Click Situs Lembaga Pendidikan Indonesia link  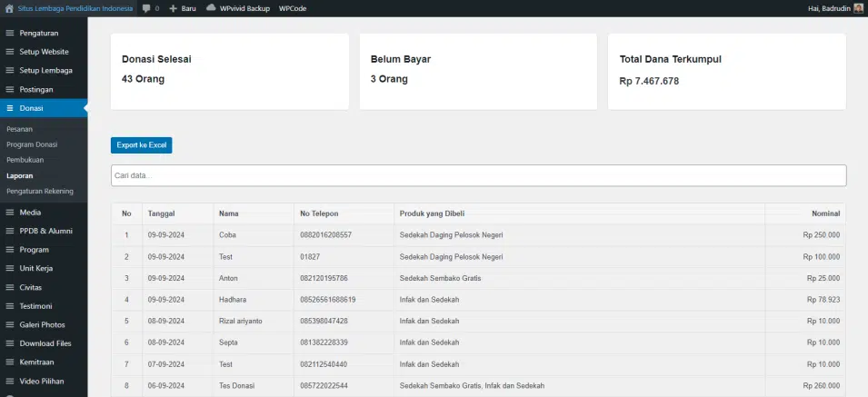click(75, 8)
